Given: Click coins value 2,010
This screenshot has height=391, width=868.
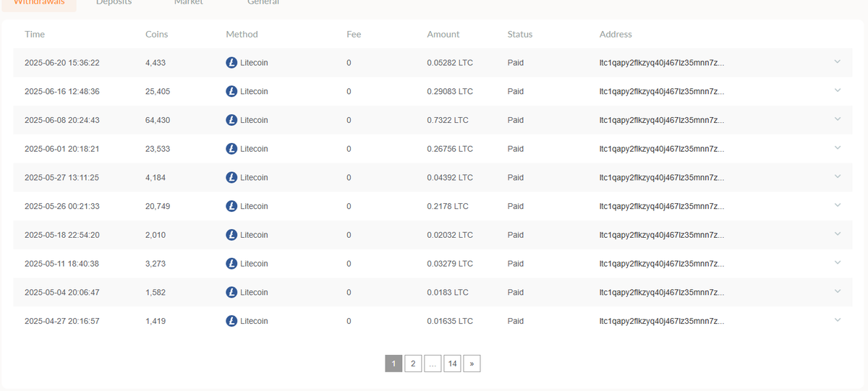Looking at the screenshot, I should [x=156, y=235].
